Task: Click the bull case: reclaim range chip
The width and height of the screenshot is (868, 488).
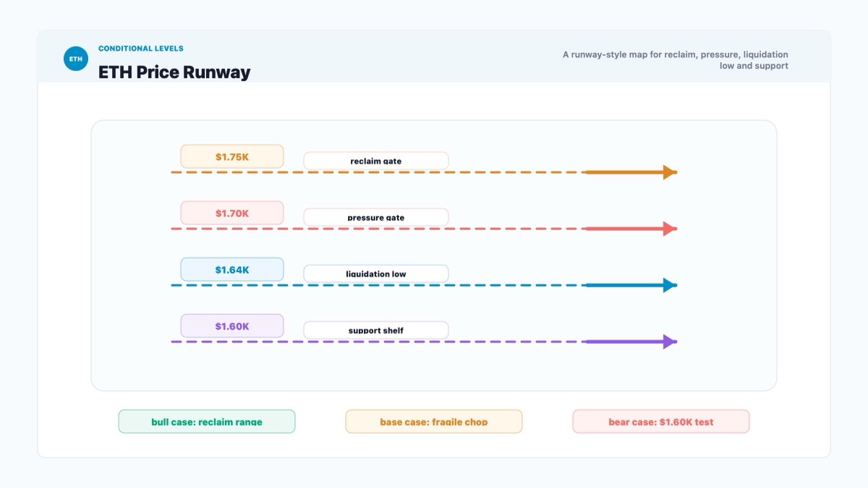Action: point(207,421)
